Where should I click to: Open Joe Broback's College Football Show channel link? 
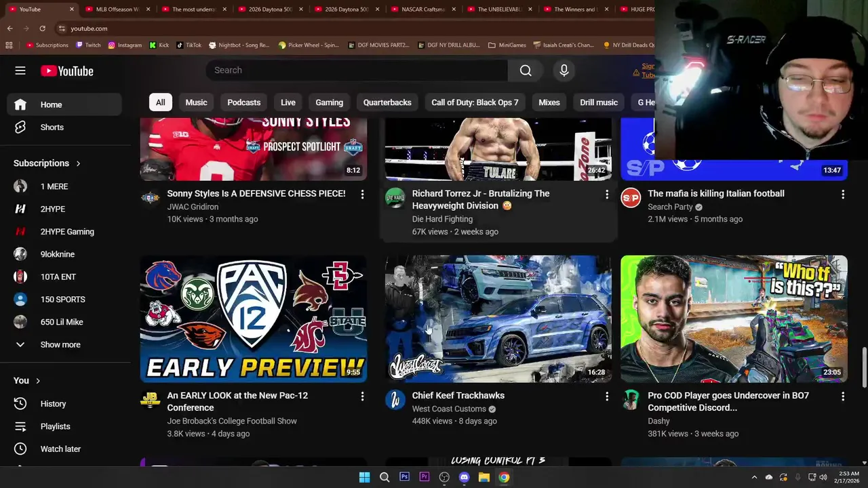pyautogui.click(x=232, y=421)
